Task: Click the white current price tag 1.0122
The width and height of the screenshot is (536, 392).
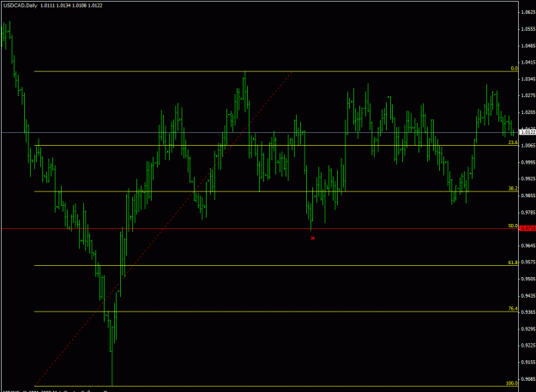Action: click(527, 131)
